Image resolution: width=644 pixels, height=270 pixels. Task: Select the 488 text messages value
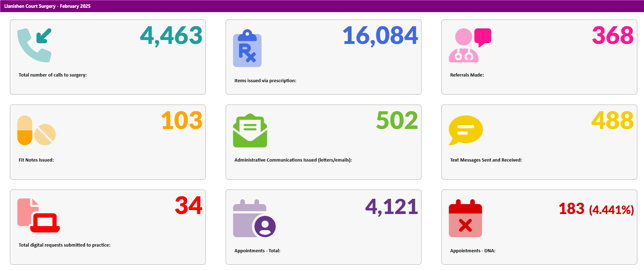point(612,120)
